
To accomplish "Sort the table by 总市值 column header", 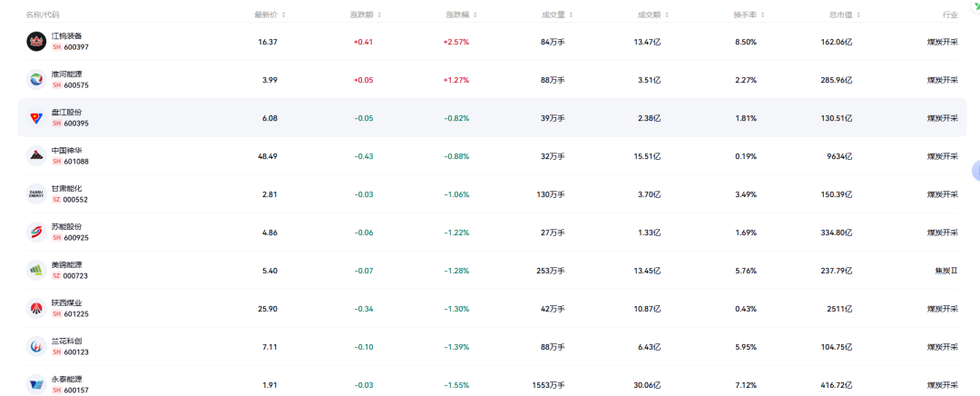I will tap(842, 15).
